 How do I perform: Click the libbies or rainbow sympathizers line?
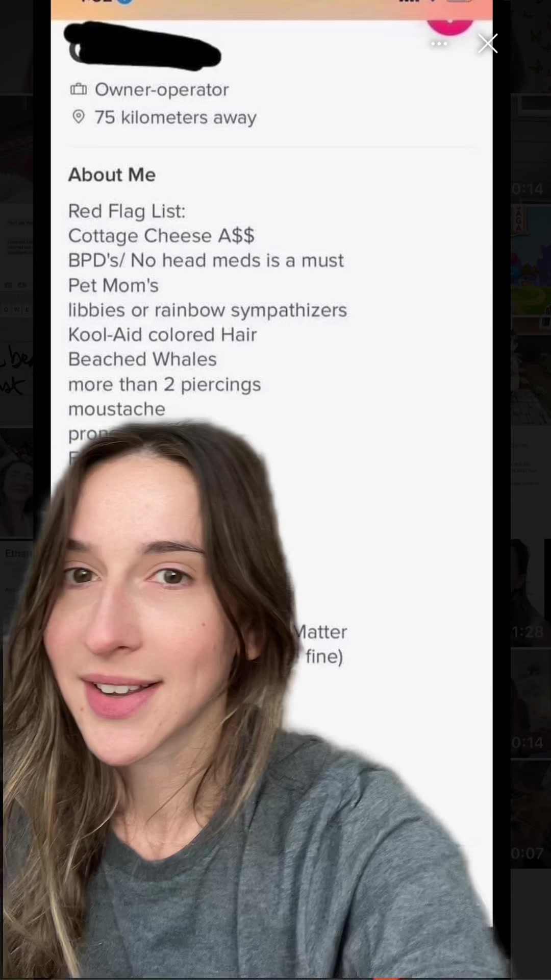[207, 310]
